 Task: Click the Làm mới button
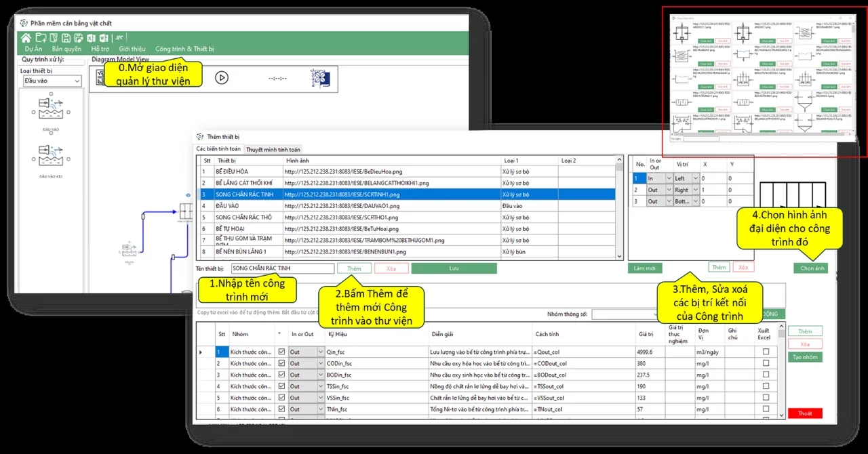pos(645,268)
